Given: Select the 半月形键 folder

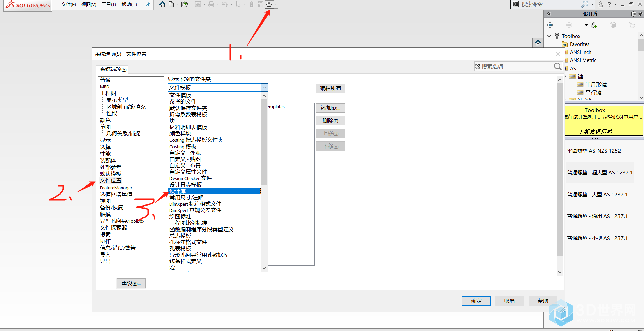Looking at the screenshot, I should 596,85.
